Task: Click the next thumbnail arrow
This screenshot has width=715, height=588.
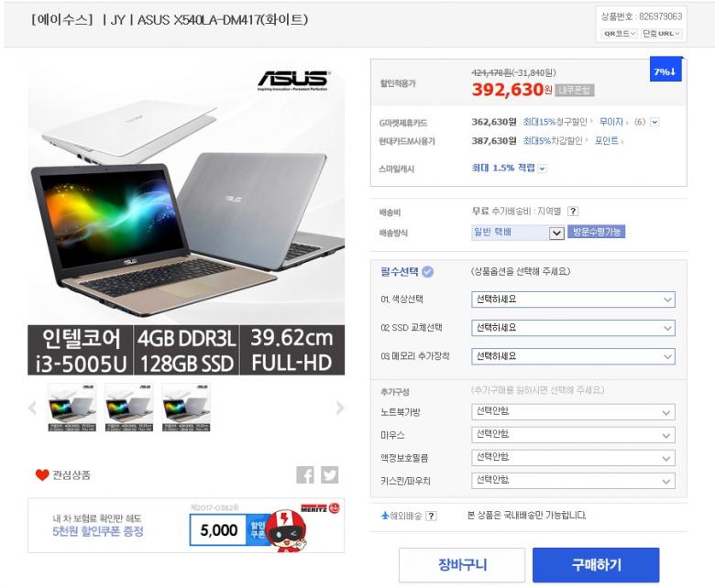Action: tap(340, 408)
